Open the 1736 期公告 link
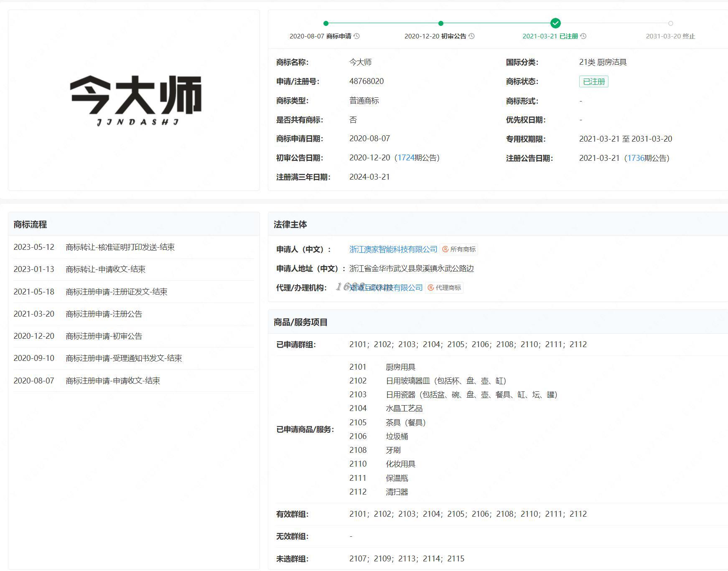This screenshot has height=571, width=728. click(635, 158)
